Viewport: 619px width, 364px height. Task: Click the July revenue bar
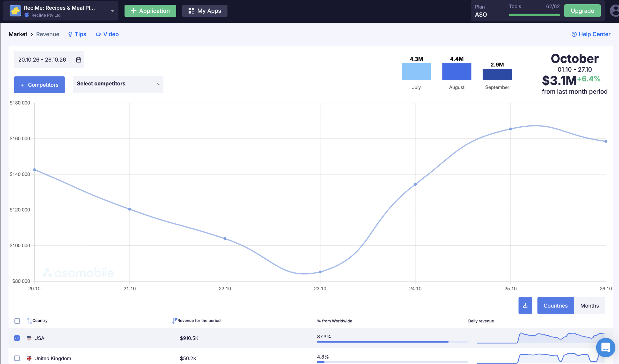pos(416,72)
